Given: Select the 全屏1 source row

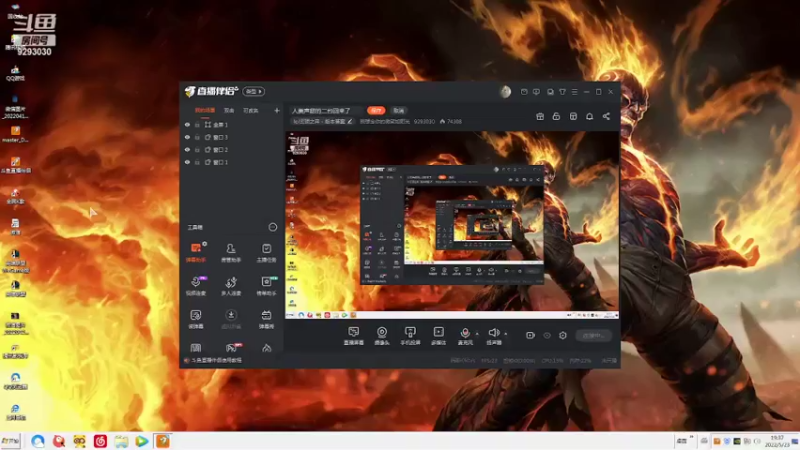Looking at the screenshot, I should click(x=232, y=124).
